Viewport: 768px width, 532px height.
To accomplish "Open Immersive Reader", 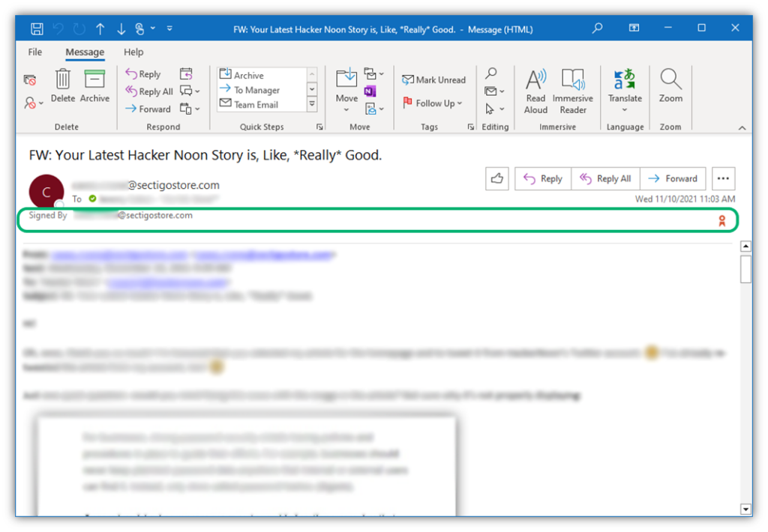I will [572, 91].
